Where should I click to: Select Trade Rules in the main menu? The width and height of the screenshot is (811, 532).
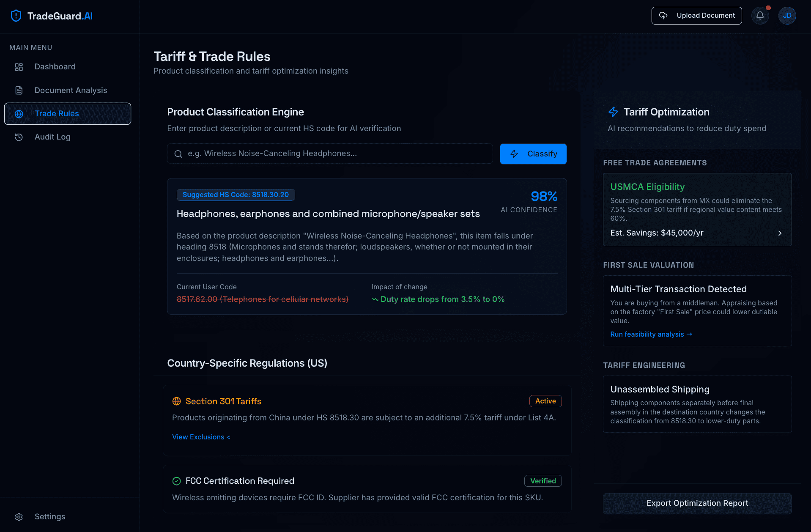(68, 114)
